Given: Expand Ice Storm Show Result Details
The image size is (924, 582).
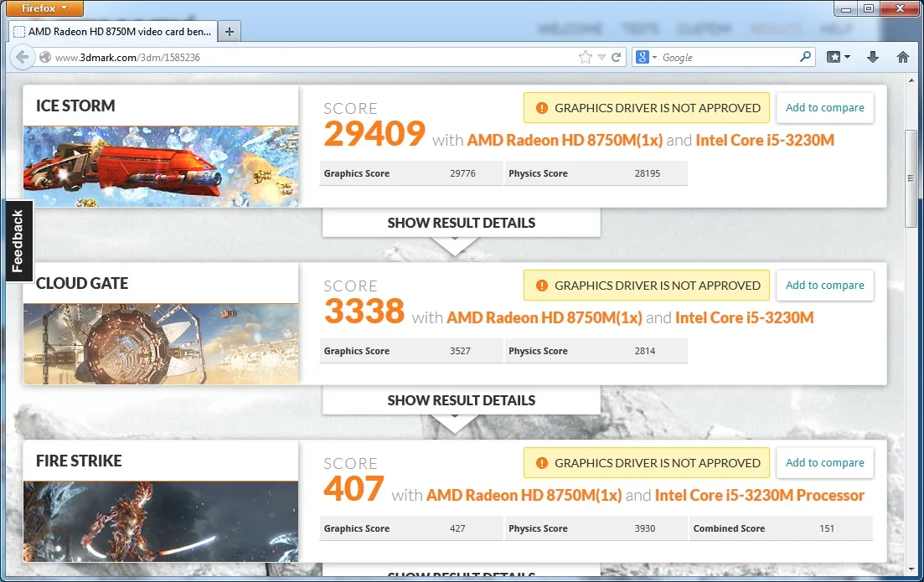Looking at the screenshot, I should pos(461,224).
